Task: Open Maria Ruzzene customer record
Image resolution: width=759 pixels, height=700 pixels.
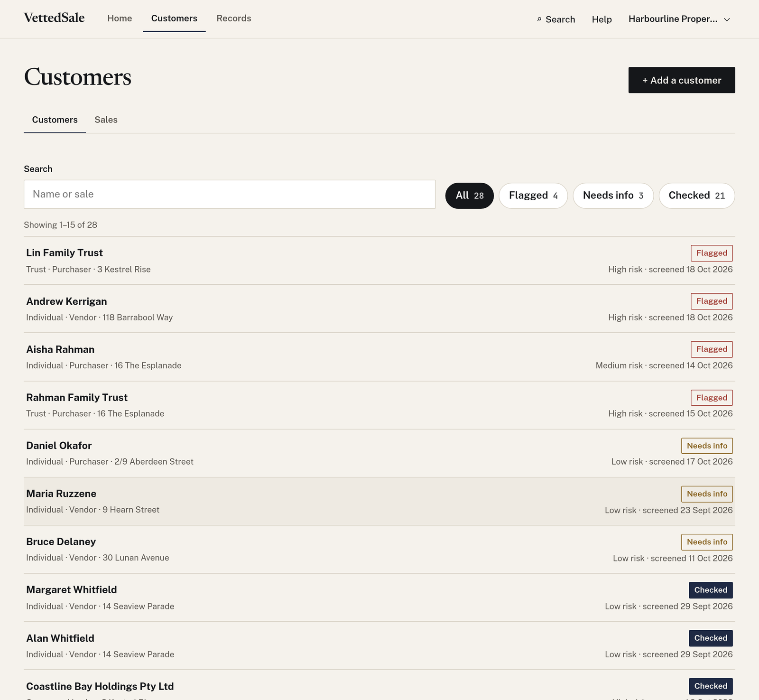Action: pos(379,501)
